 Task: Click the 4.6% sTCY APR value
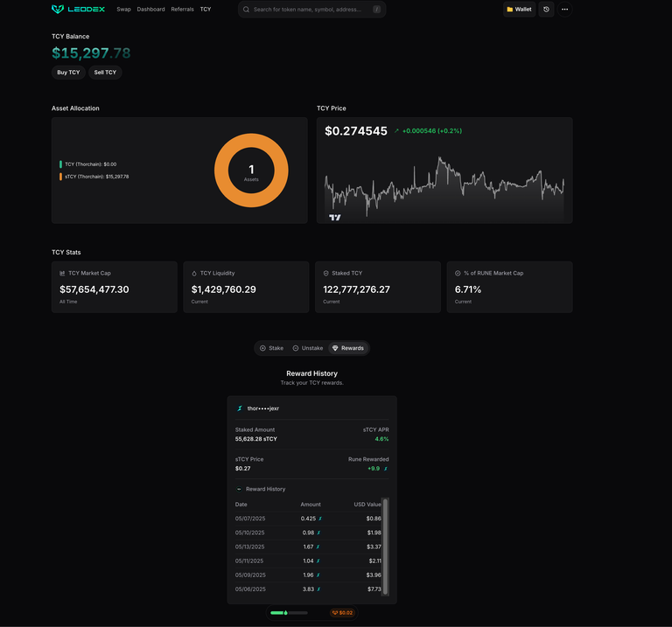[x=381, y=439]
